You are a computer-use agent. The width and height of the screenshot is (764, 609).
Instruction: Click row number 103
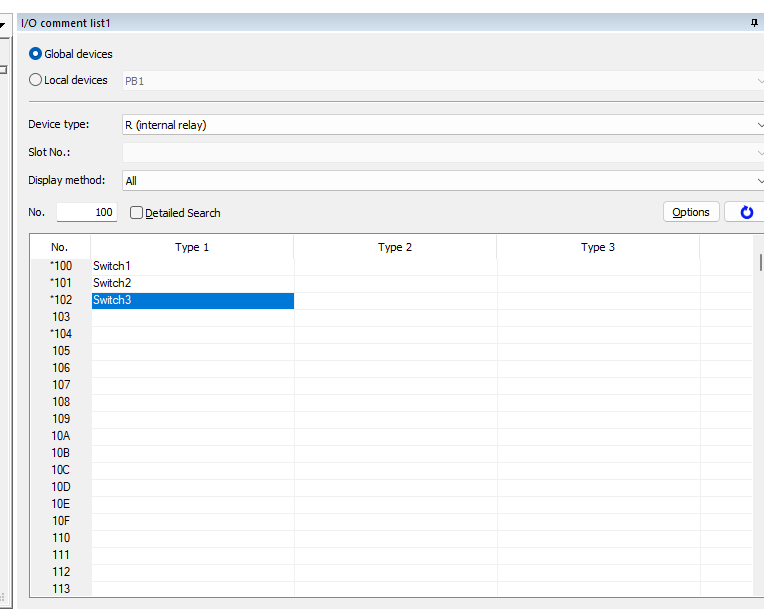61,317
